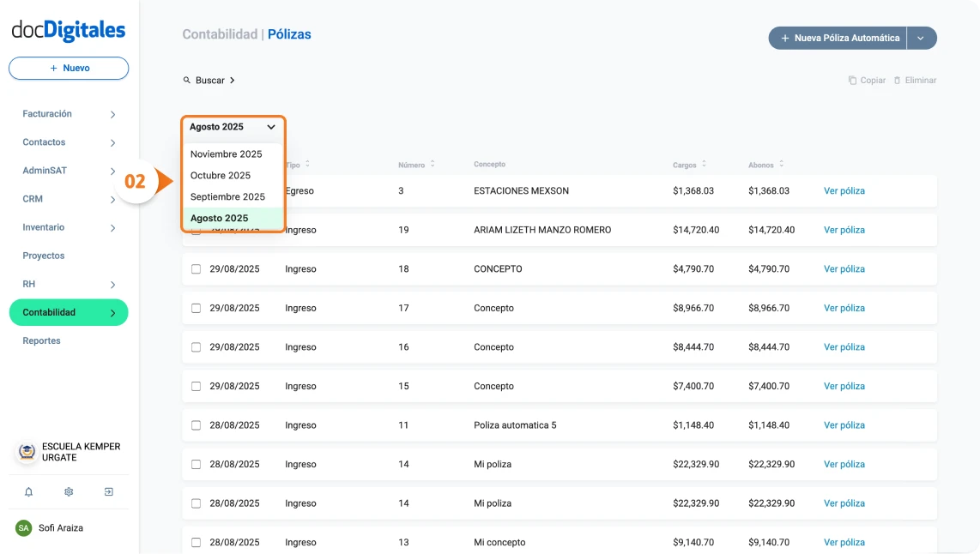980x554 pixels.
Task: Click the + Nuevo button
Action: 68,68
